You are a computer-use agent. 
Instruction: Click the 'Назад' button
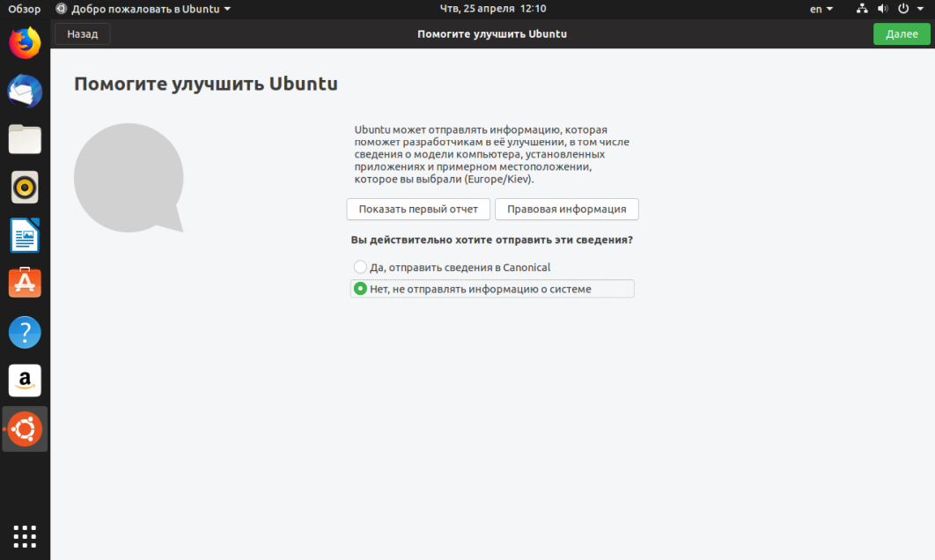tap(82, 34)
